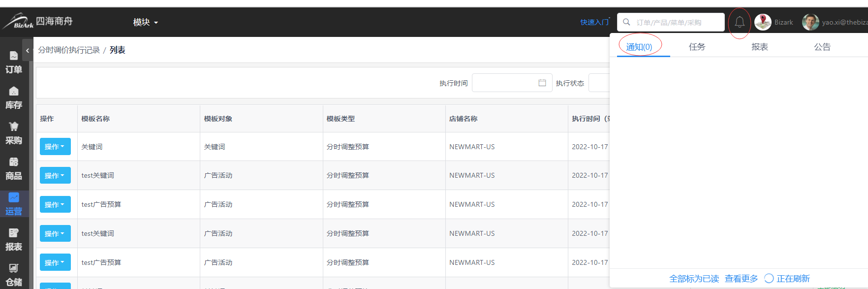This screenshot has width=868, height=289.
Task: Click 分时调整预算 in the 关键词 row
Action: pos(348,147)
